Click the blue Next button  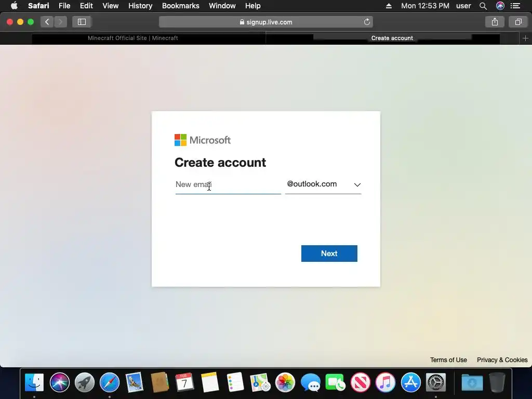coord(329,254)
